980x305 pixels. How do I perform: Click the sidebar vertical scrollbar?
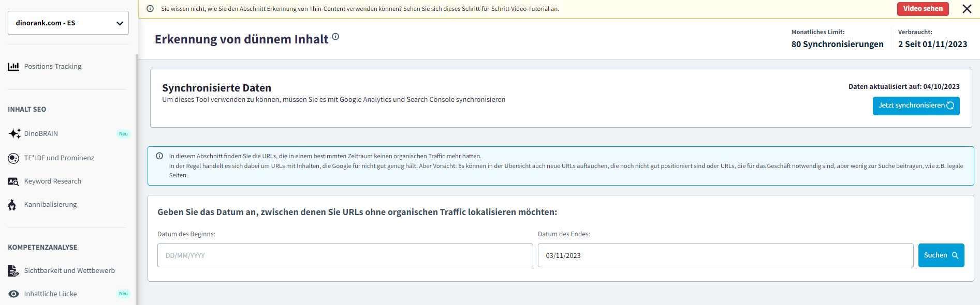[x=137, y=176]
